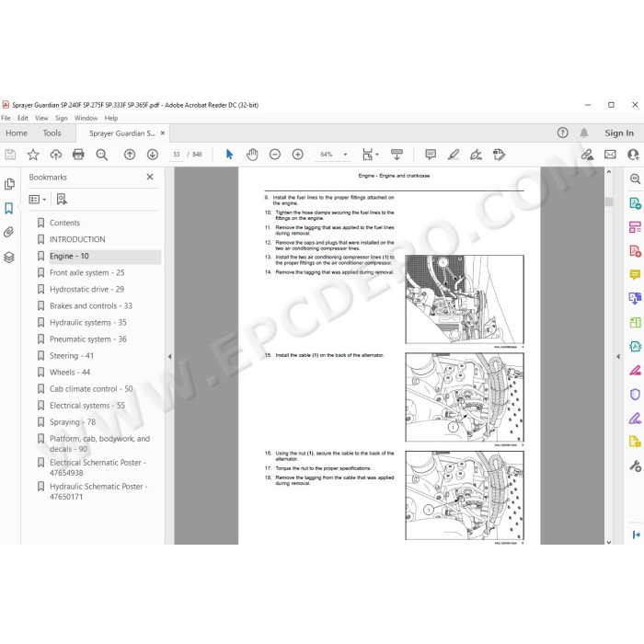Click Organize Pages tool in right pane
The width and height of the screenshot is (644, 644).
pyautogui.click(x=635, y=322)
